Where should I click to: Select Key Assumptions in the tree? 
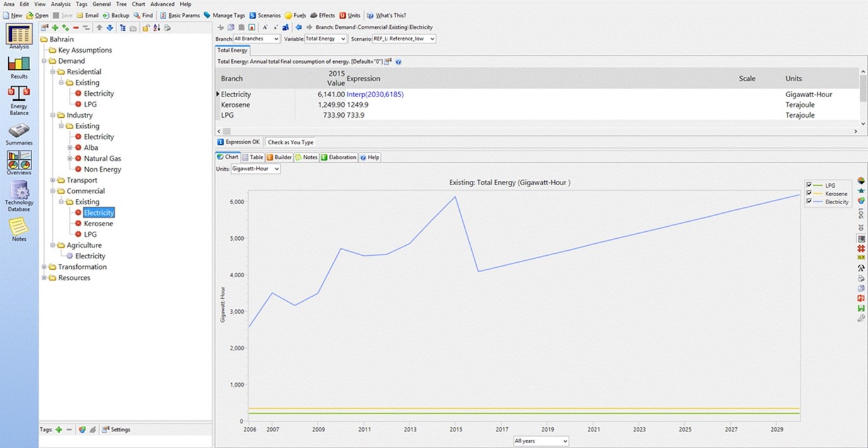pyautogui.click(x=85, y=50)
